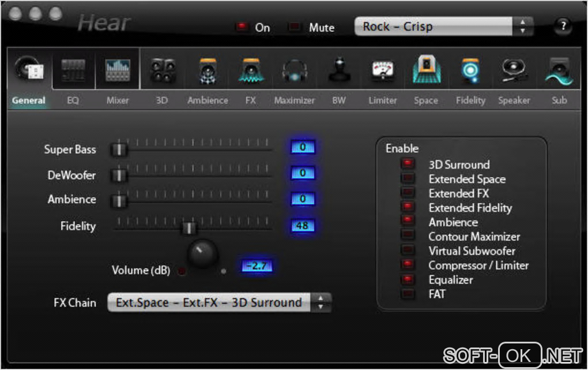Disable Ambience in Enable panel
This screenshot has width=588, height=370.
coord(408,221)
